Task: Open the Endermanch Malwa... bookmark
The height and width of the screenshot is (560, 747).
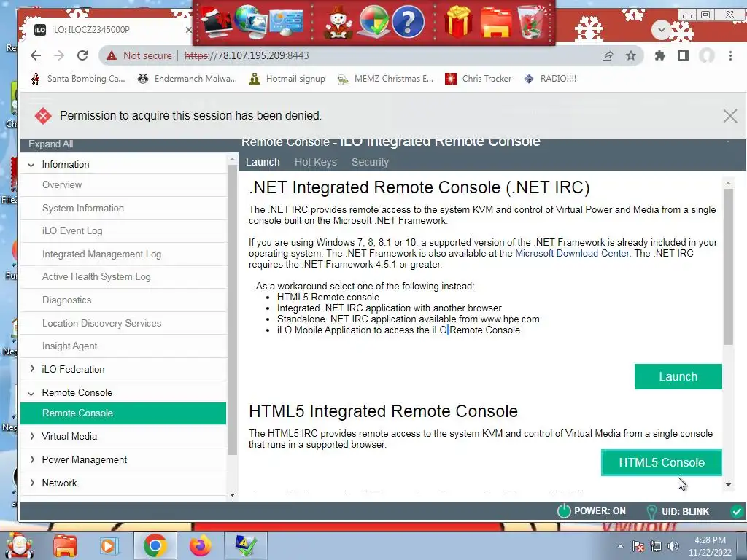Action: (x=187, y=79)
